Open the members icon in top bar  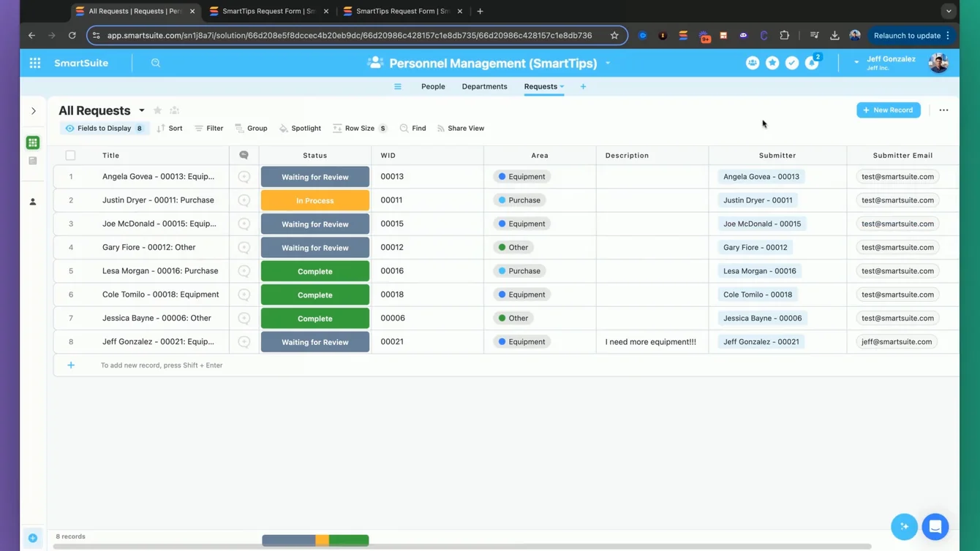[753, 63]
